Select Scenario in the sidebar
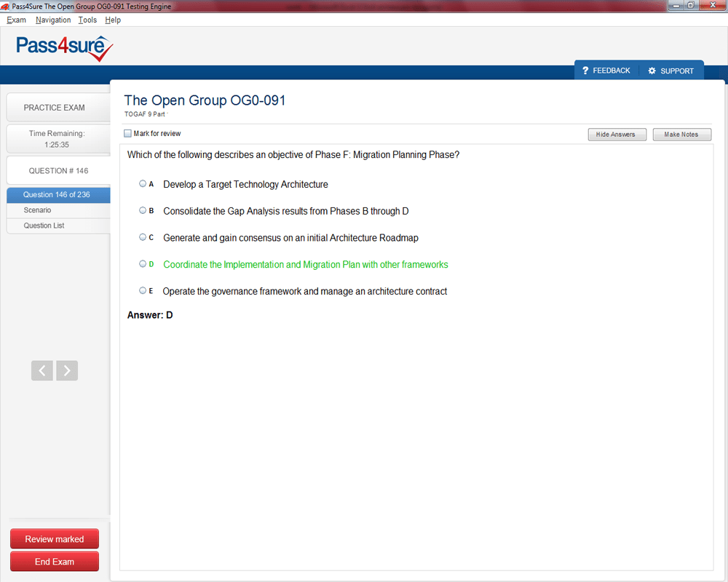 37,210
